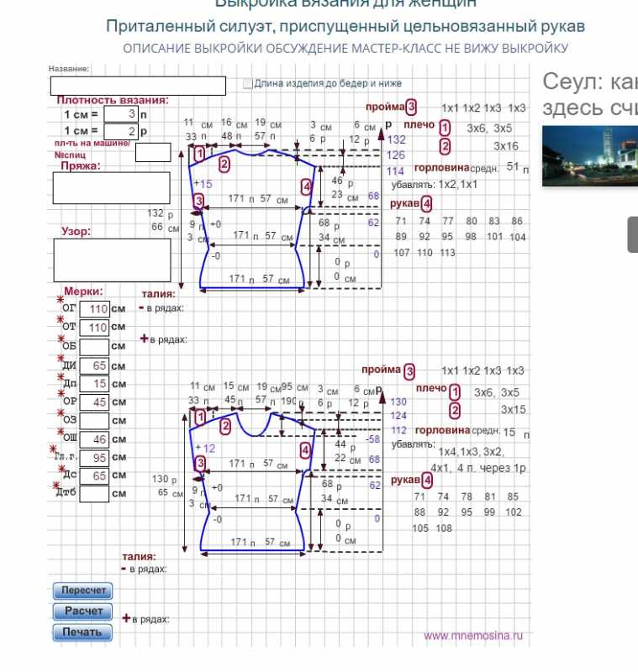Screen dimensions: 638x672
Task: Click the Печать button to print
Action: pyautogui.click(x=82, y=632)
